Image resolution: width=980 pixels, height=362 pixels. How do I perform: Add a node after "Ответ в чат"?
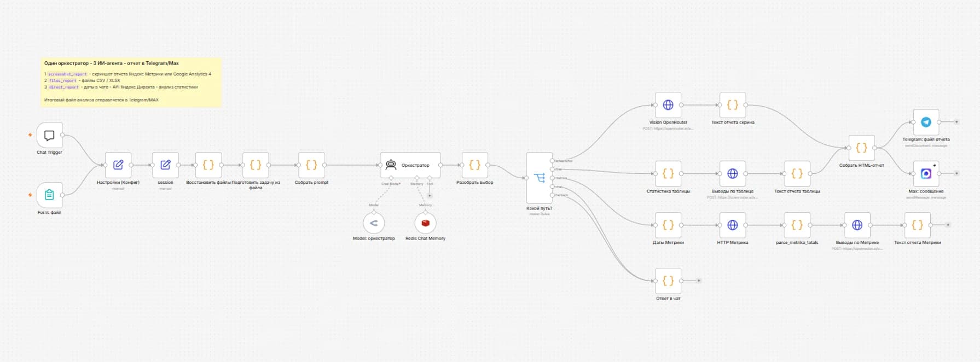point(699,281)
